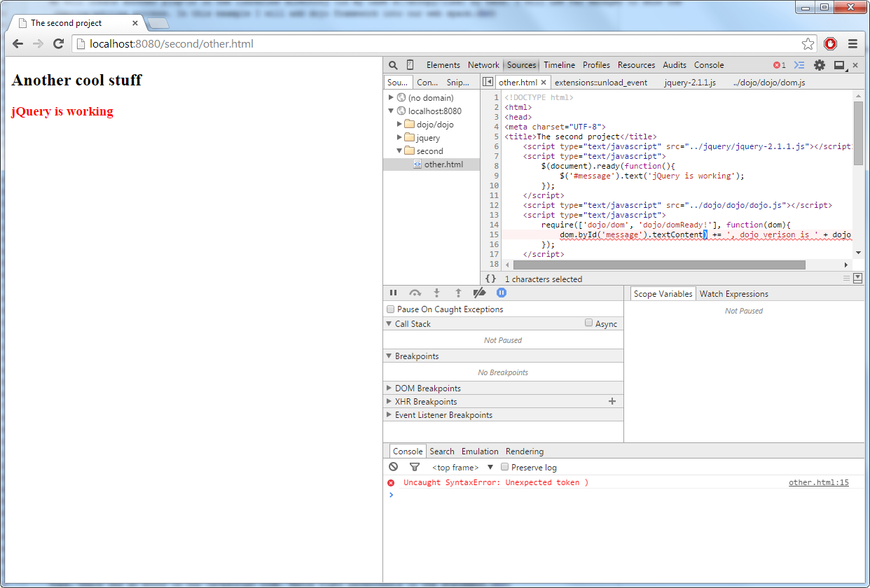This screenshot has height=588, width=870.
Task: Open the Emulation drawer tab
Action: (480, 451)
